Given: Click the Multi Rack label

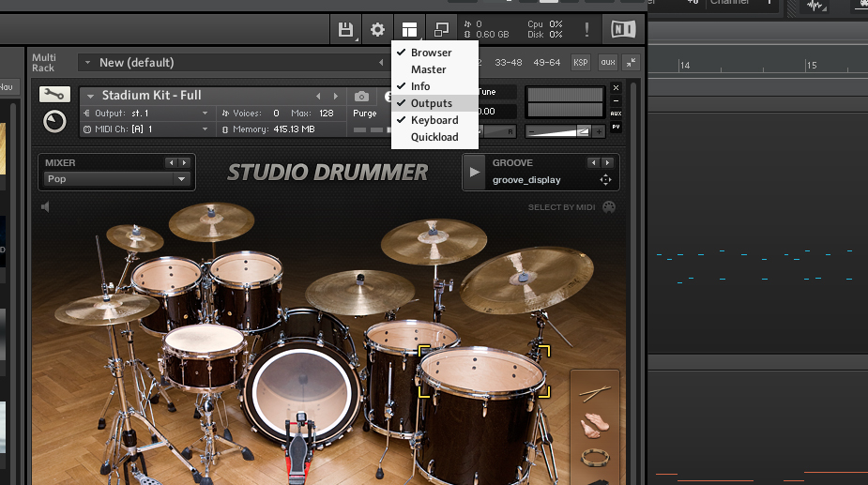Looking at the screenshot, I should click(44, 63).
